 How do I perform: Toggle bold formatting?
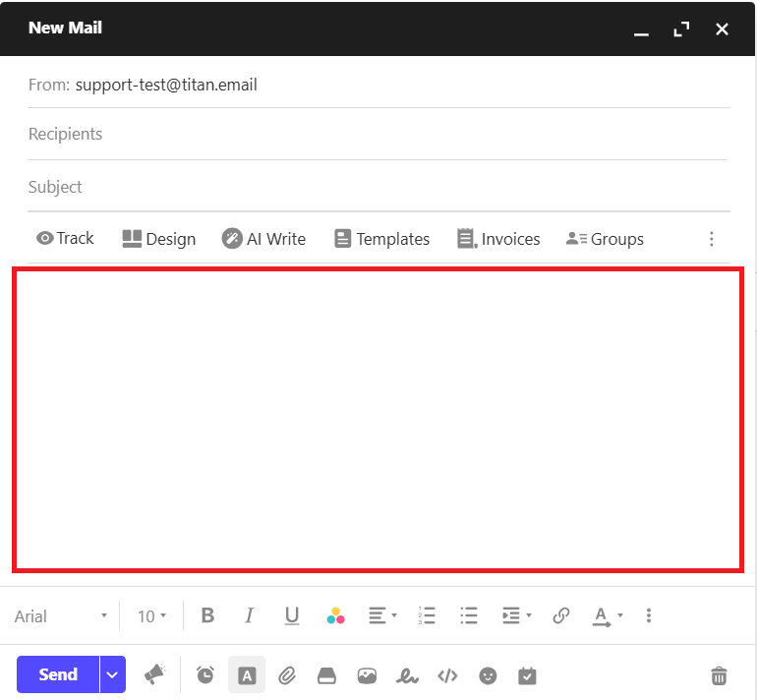207,615
